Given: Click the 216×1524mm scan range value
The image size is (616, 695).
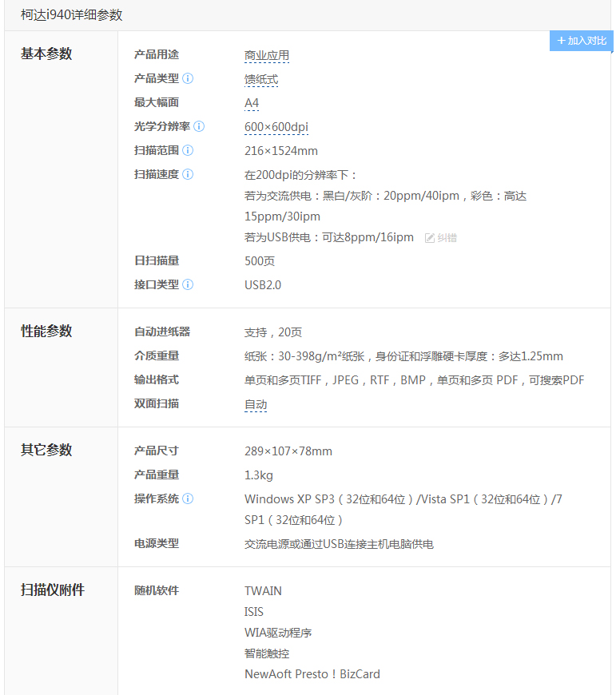Looking at the screenshot, I should 281,151.
